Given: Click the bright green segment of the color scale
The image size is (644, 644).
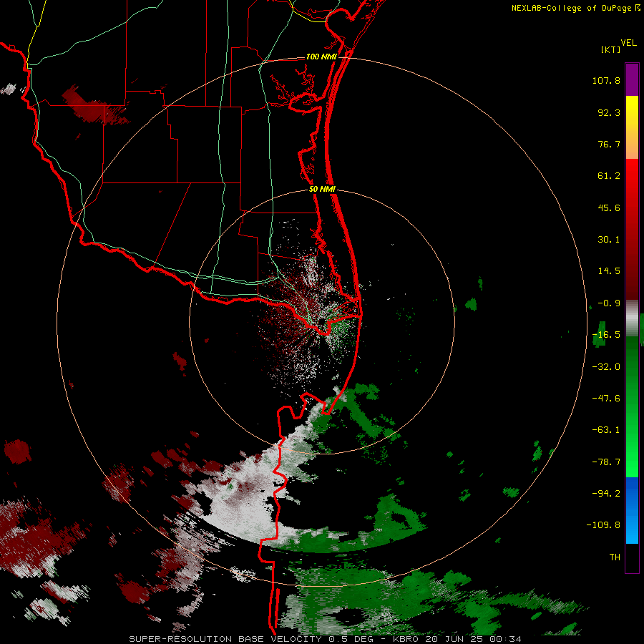Looking at the screenshot, I should click(x=632, y=406).
